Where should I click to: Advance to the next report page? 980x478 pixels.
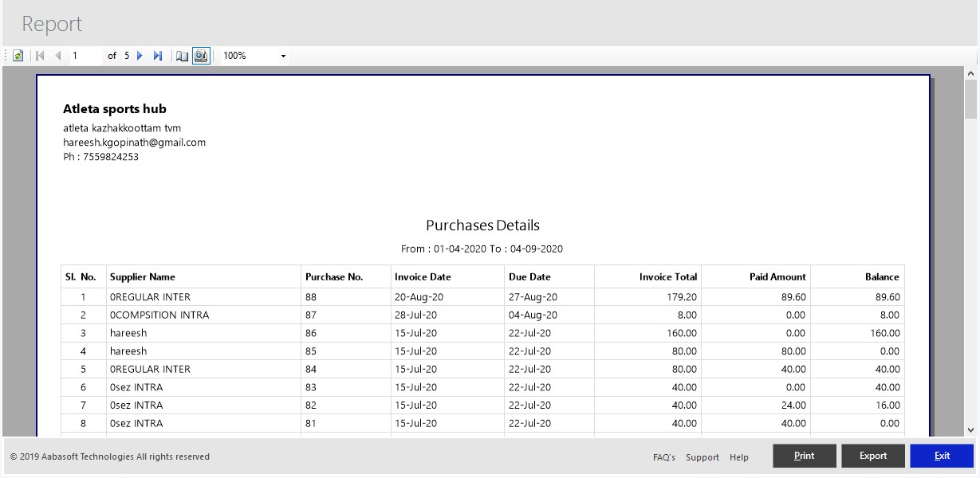(x=140, y=56)
